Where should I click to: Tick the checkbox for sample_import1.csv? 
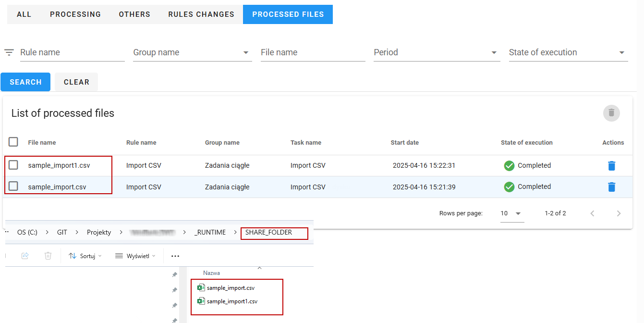tap(13, 165)
